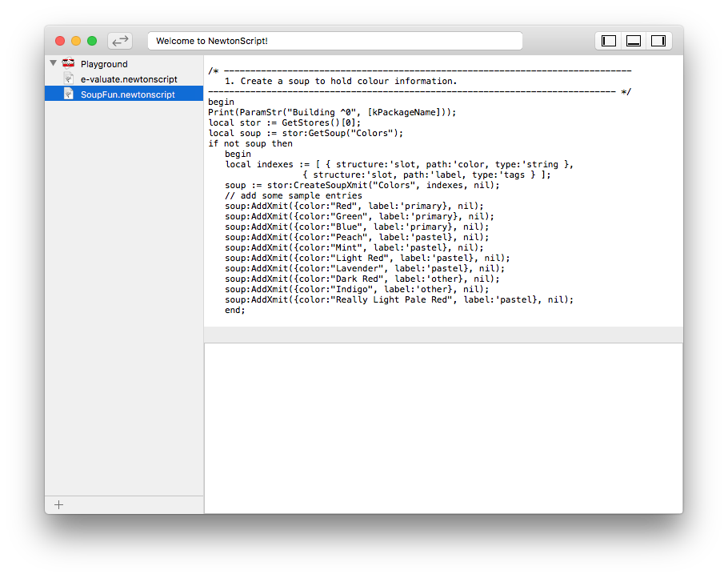The image size is (728, 578).
Task: Click the empty output console pane
Action: pos(443,428)
